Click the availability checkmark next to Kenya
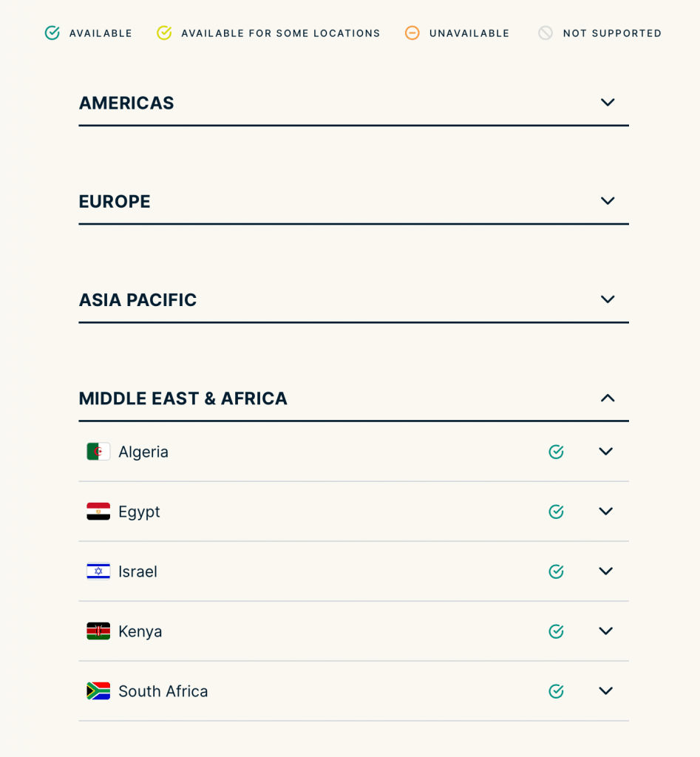700x757 pixels. [x=556, y=631]
